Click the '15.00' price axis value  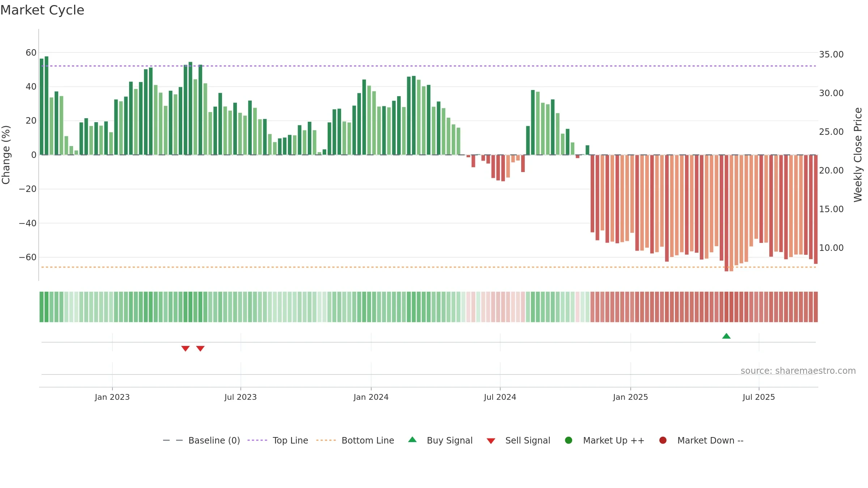pyautogui.click(x=831, y=209)
